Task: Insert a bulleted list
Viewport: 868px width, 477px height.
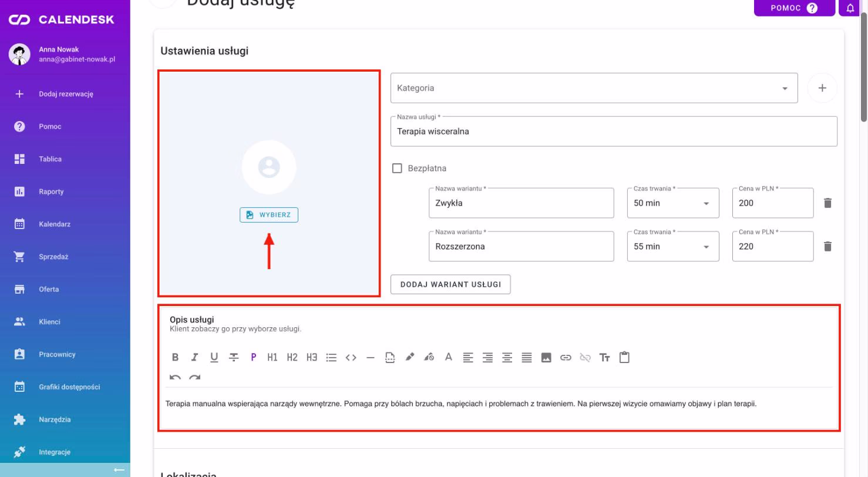Action: (x=331, y=357)
